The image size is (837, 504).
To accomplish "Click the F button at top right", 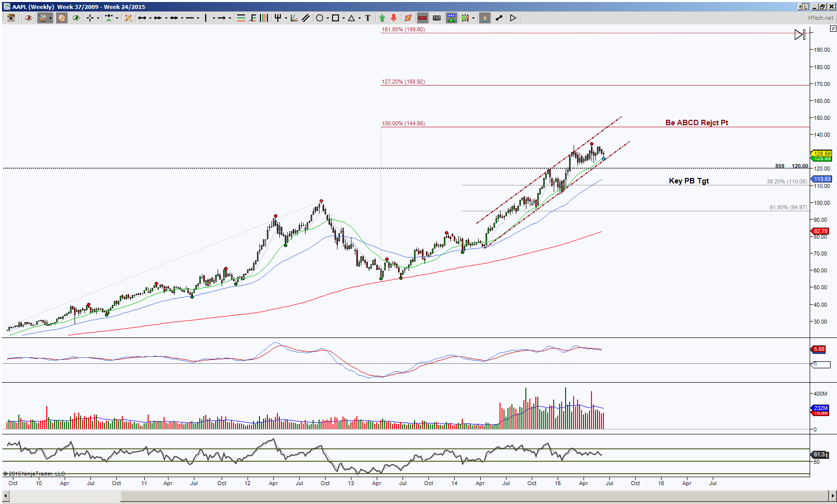I will click(833, 28).
